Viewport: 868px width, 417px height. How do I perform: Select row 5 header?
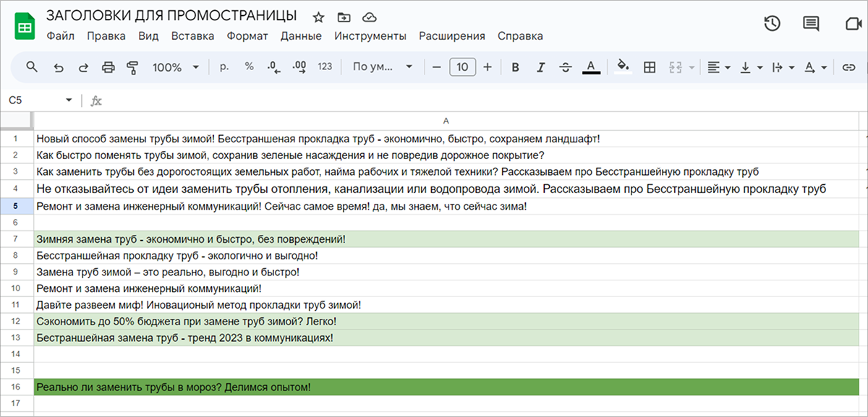coord(17,206)
